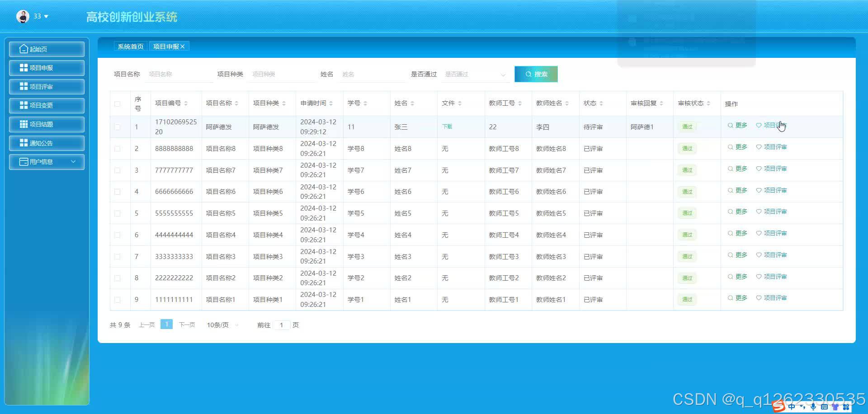Focus the 项目种类 search field

tap(282, 74)
